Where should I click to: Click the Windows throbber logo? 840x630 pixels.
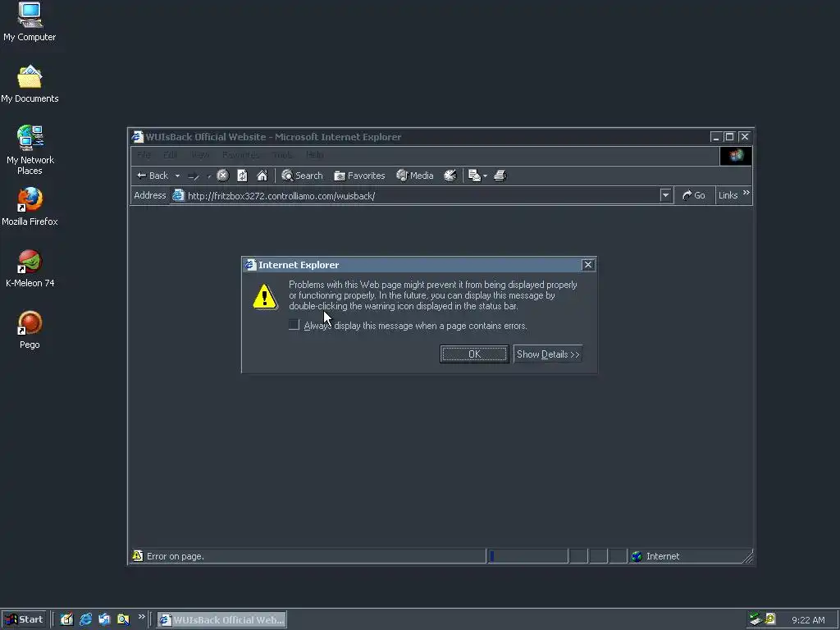pyautogui.click(x=736, y=155)
